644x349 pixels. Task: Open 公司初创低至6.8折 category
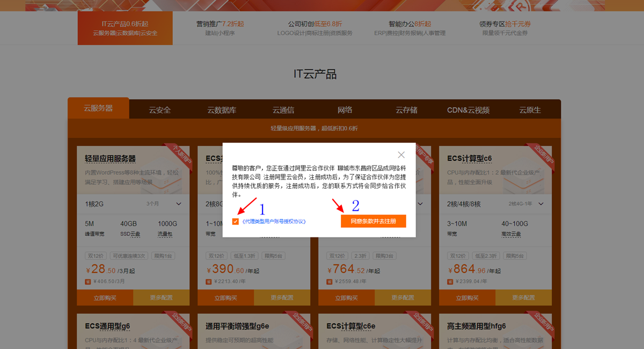pos(315,28)
